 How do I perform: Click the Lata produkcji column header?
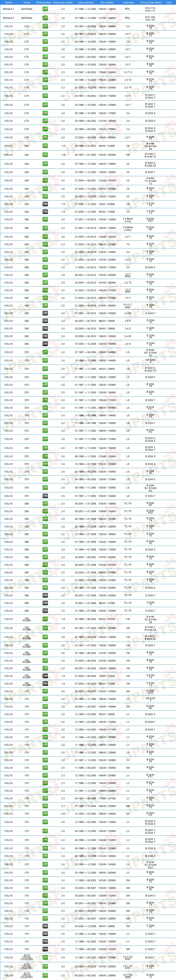(x=86, y=2)
